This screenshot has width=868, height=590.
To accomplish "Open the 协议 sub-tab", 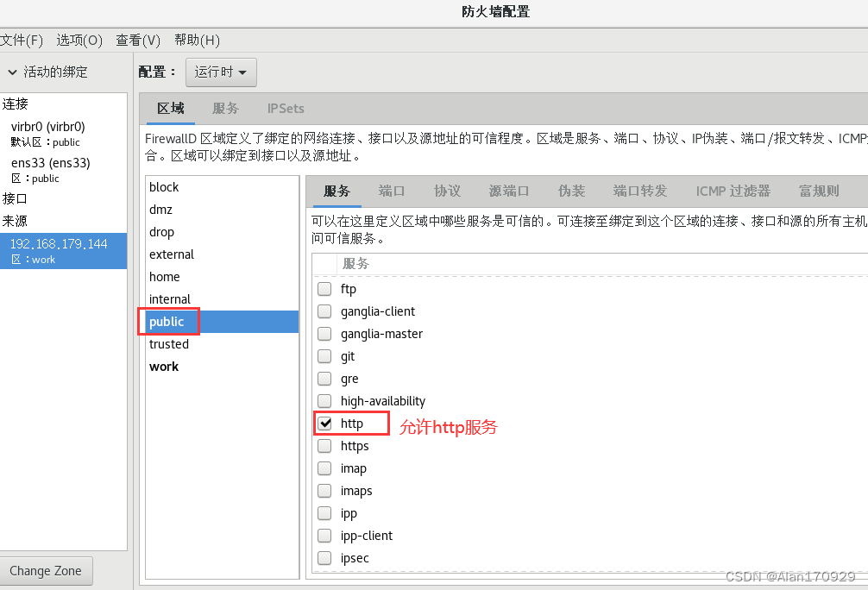I will [447, 191].
